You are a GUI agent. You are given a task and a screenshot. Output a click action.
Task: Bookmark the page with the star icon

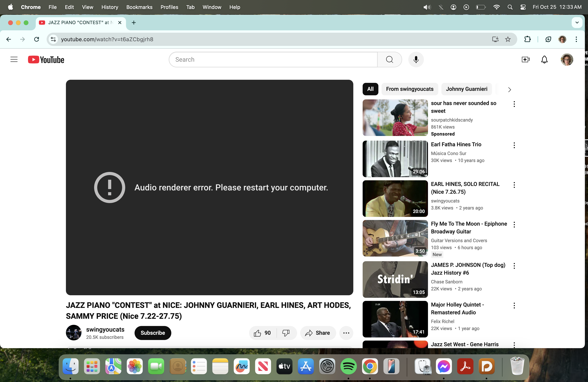pyautogui.click(x=508, y=39)
